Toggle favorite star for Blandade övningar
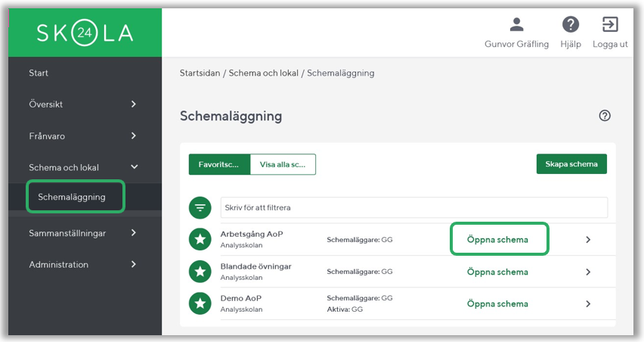Screen dimensions: 644x342 click(200, 271)
